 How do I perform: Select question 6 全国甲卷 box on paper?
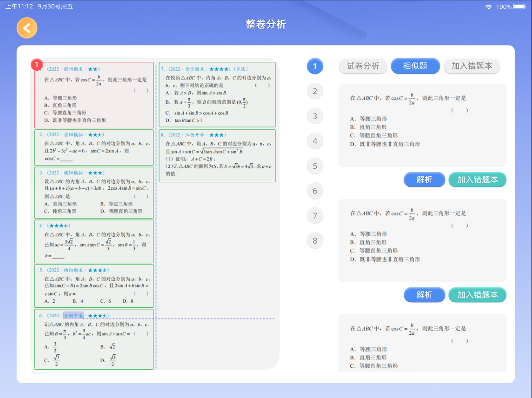(x=93, y=339)
